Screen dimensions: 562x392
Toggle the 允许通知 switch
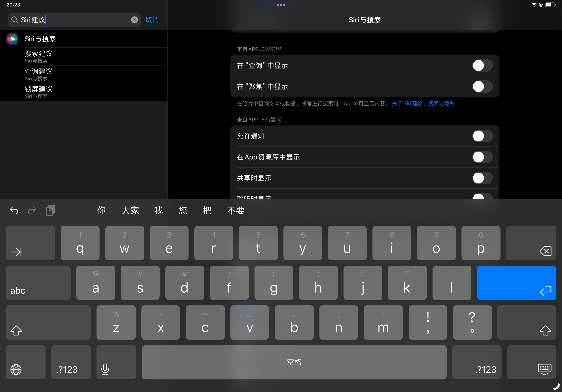482,136
